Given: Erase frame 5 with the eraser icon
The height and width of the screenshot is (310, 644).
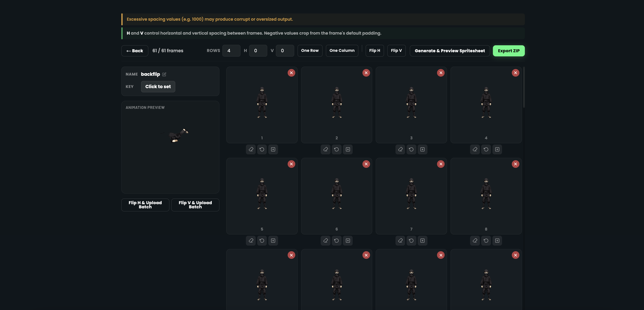Looking at the screenshot, I should coord(251,240).
